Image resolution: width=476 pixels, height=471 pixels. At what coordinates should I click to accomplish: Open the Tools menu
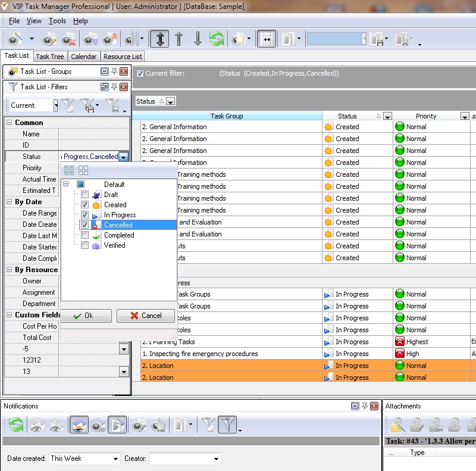58,21
